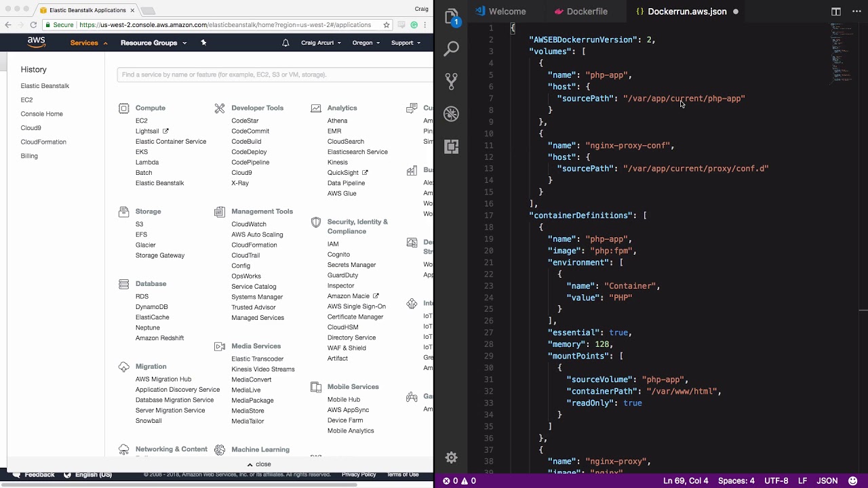Collapse services menu with close chevron
Screen dimensions: 868x488
[259, 464]
